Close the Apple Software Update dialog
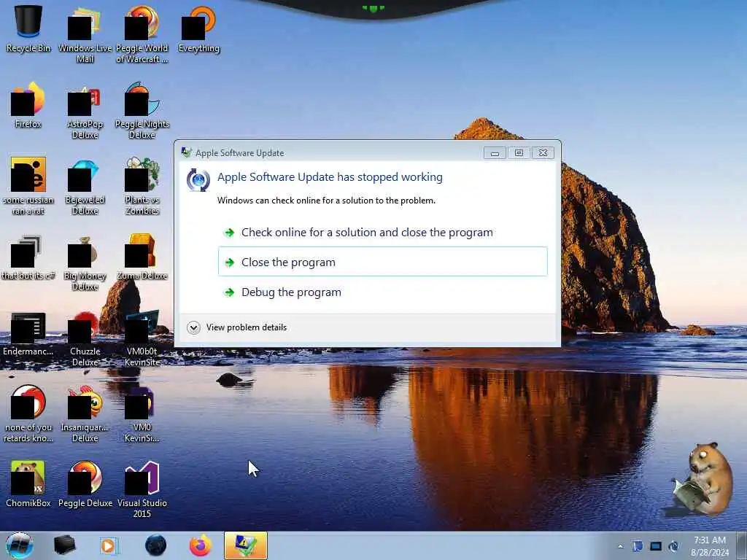747x560 pixels. tap(543, 153)
